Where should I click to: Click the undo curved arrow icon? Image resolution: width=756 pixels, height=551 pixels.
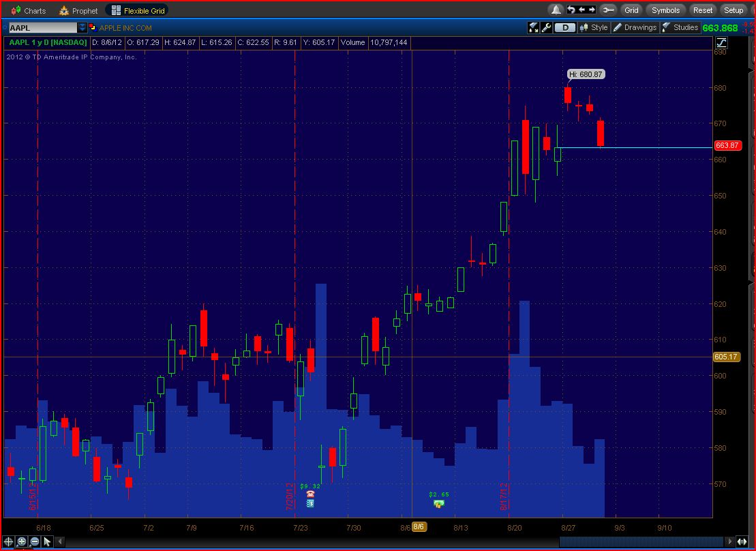(x=571, y=10)
